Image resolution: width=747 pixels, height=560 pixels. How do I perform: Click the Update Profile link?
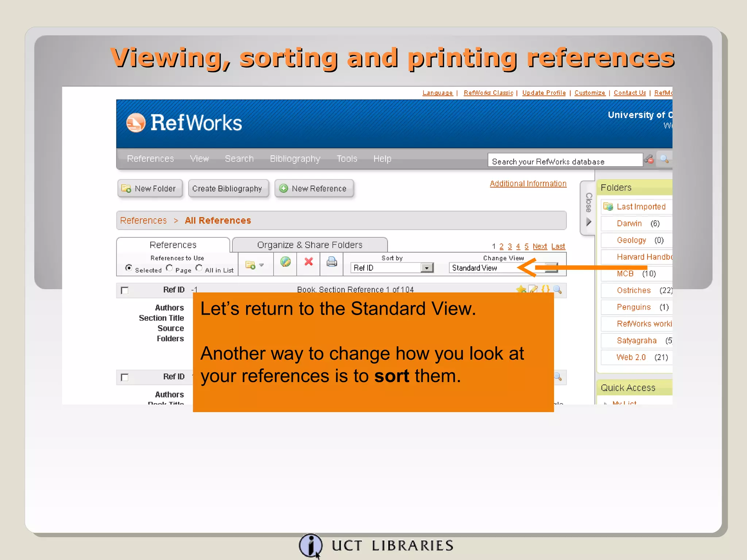point(544,93)
